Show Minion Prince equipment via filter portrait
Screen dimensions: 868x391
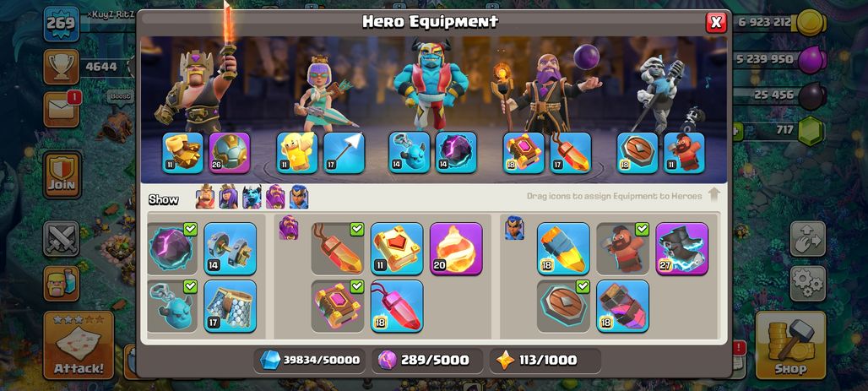click(x=252, y=197)
